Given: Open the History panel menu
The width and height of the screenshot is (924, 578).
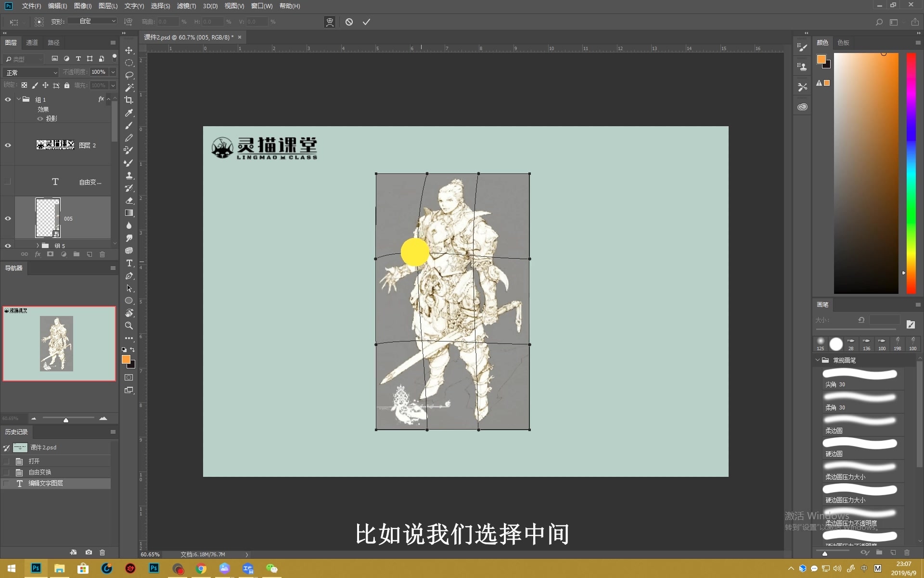Looking at the screenshot, I should point(113,432).
